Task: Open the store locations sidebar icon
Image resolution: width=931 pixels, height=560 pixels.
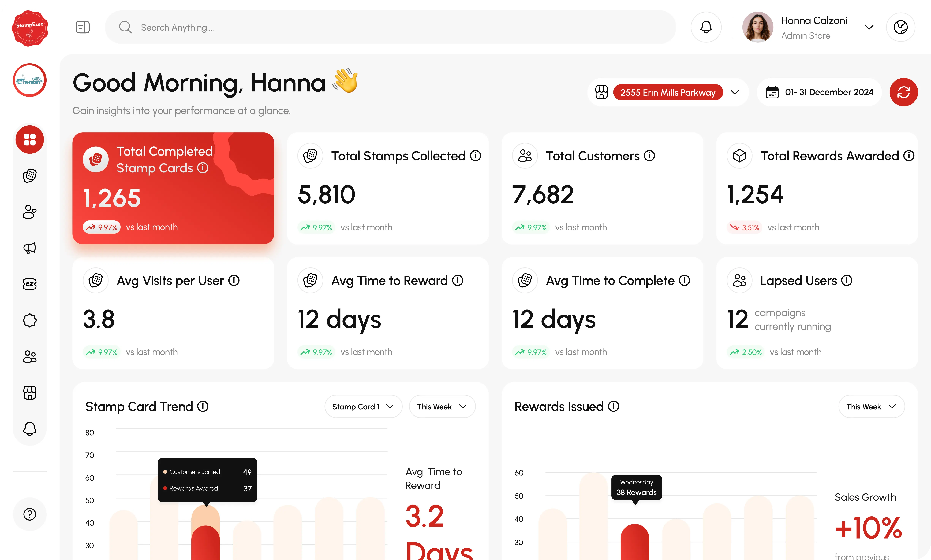Action: tap(29, 392)
